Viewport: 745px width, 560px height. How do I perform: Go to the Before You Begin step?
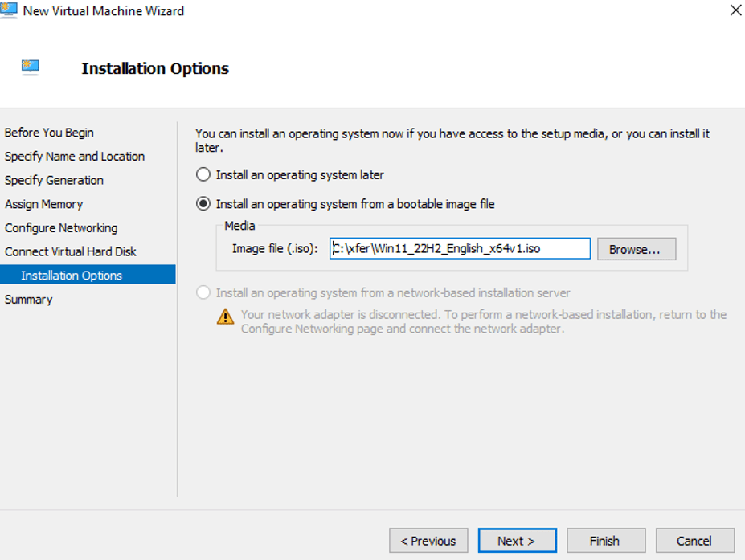[49, 133]
